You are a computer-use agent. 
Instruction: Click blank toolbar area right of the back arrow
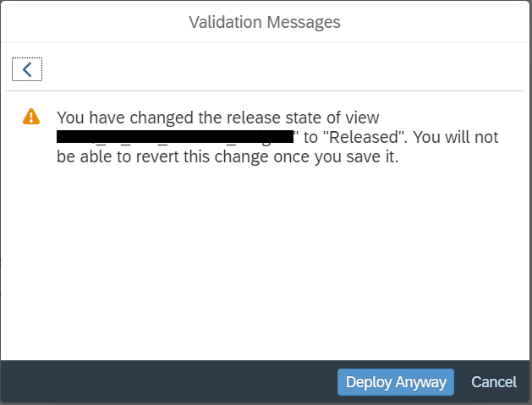[279, 69]
